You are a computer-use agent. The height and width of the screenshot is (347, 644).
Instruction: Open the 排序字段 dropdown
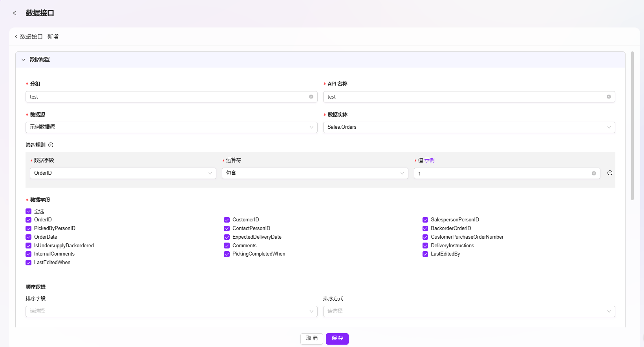click(x=172, y=311)
